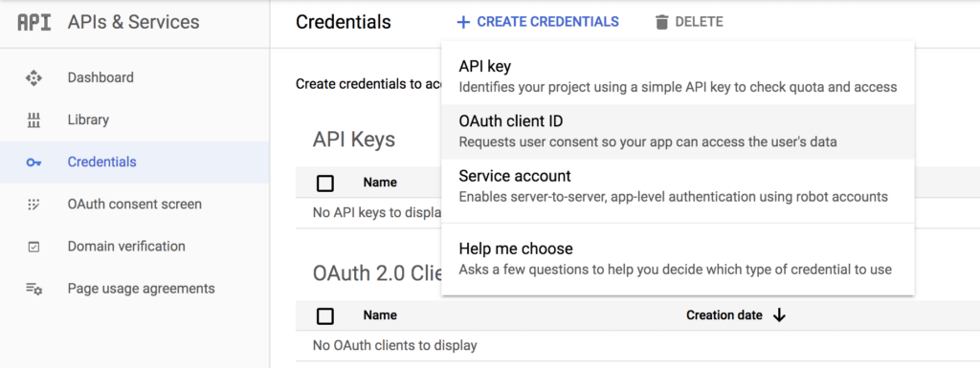Viewport: 980px width, 368px height.
Task: Open Dashboard via its sidebar icon
Action: coord(33,78)
